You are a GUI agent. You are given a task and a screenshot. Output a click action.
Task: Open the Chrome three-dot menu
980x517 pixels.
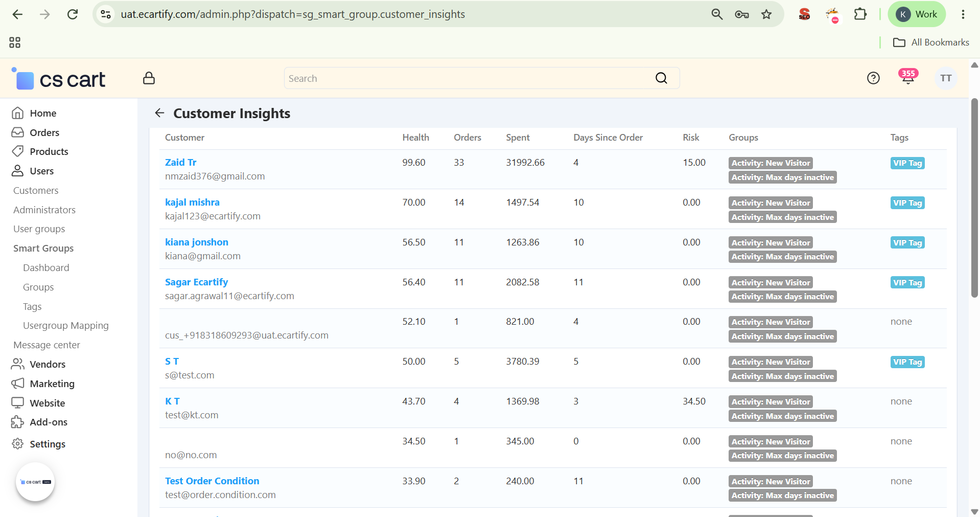pos(963,14)
